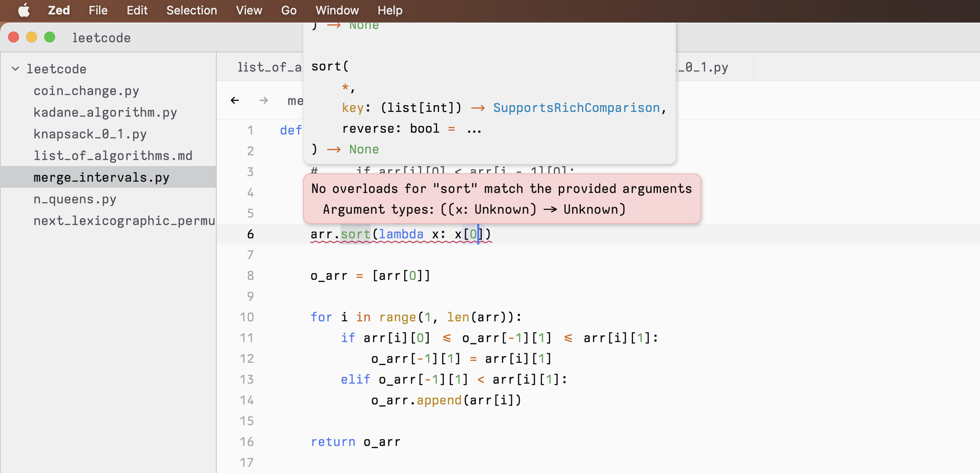Open next_lexicographic_permutation file
980x473 pixels.
click(x=124, y=221)
